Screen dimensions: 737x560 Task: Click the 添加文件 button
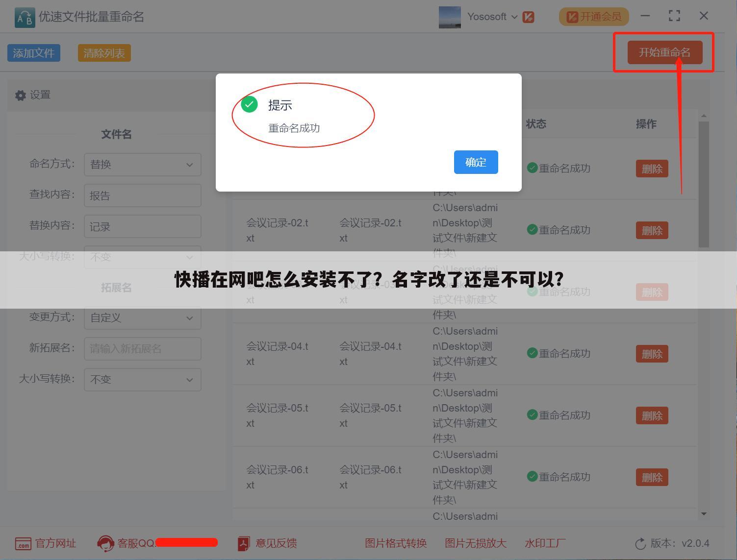tap(34, 53)
